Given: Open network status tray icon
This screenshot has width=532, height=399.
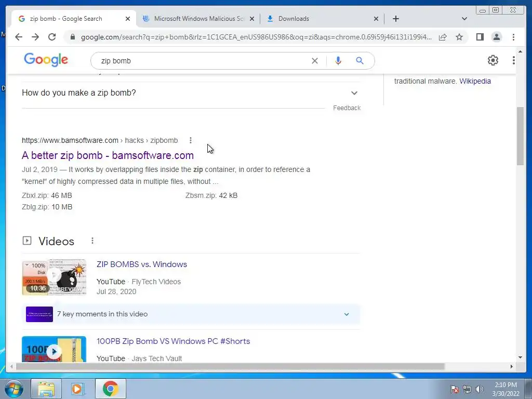Looking at the screenshot, I should tap(467, 389).
